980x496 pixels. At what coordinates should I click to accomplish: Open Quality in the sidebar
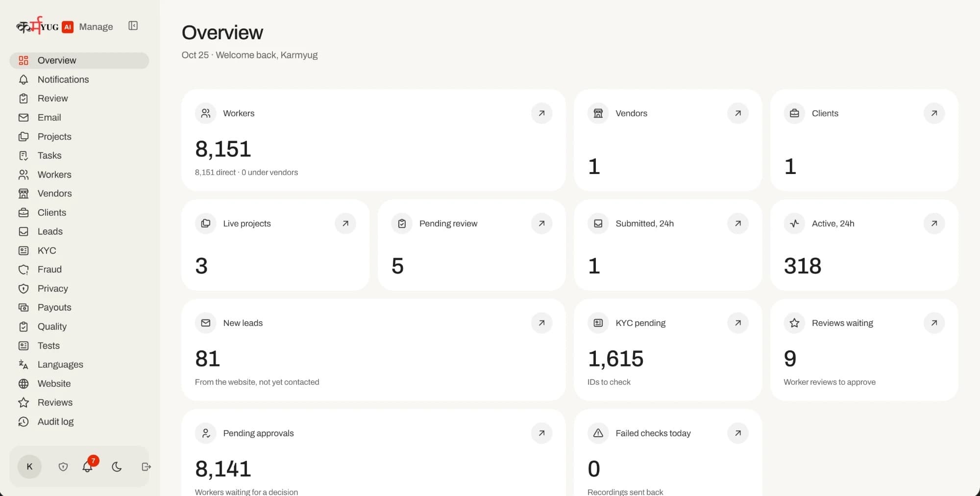click(x=79, y=326)
